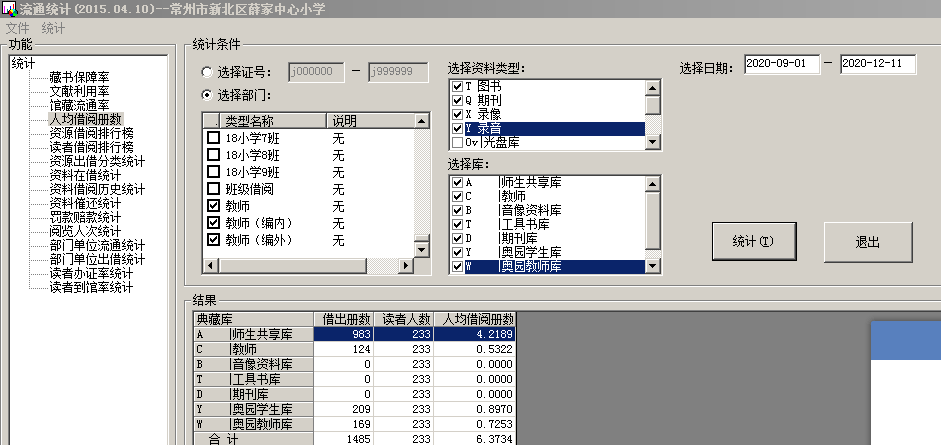This screenshot has height=445, width=941.
Task: Select 部门单位流通统计 tree item
Action: 97,245
